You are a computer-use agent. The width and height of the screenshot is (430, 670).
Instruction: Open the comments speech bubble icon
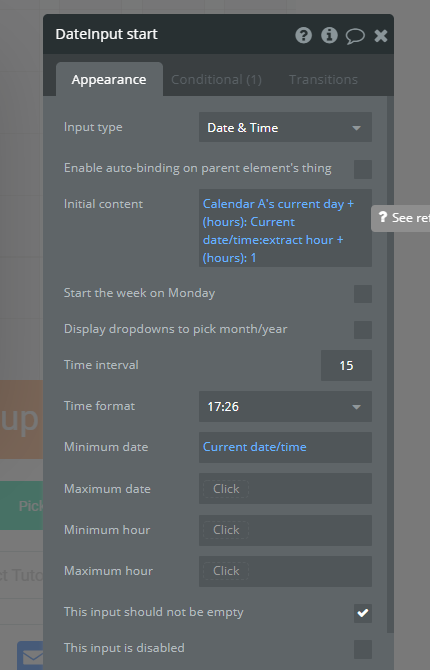[355, 36]
